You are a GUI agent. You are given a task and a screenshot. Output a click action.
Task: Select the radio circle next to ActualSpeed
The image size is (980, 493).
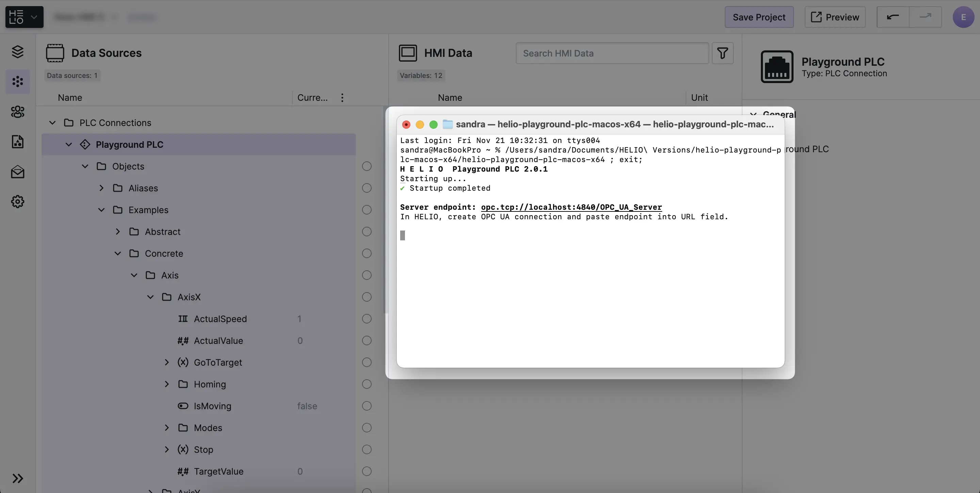[x=366, y=319]
